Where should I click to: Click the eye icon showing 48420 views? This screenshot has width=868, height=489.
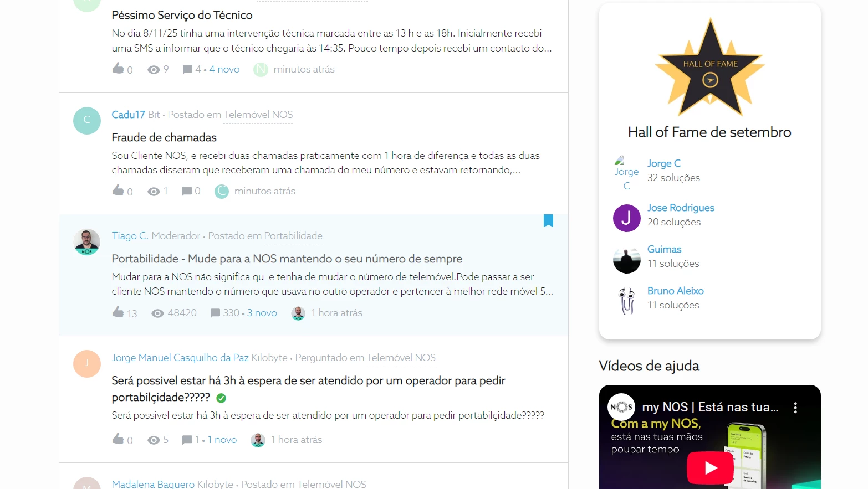pos(157,313)
